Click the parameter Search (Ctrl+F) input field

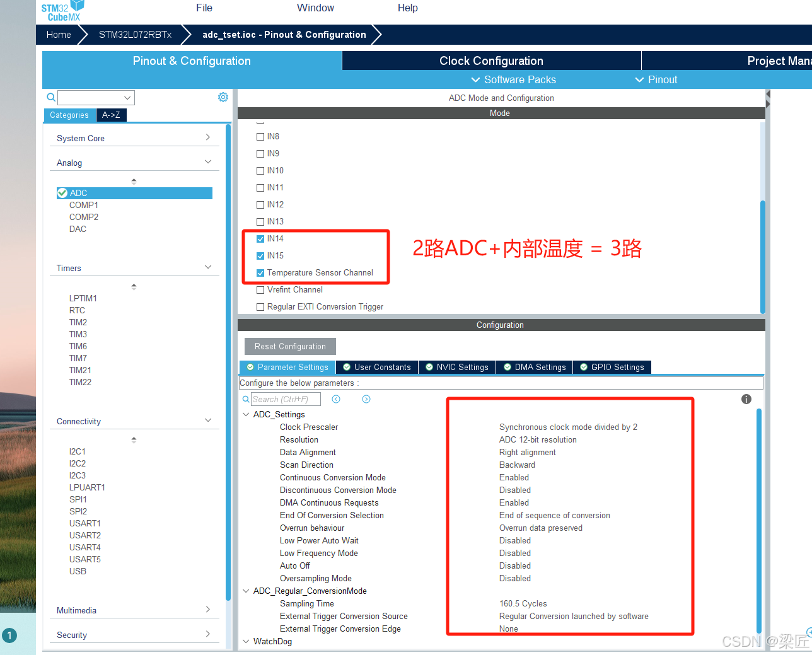286,399
